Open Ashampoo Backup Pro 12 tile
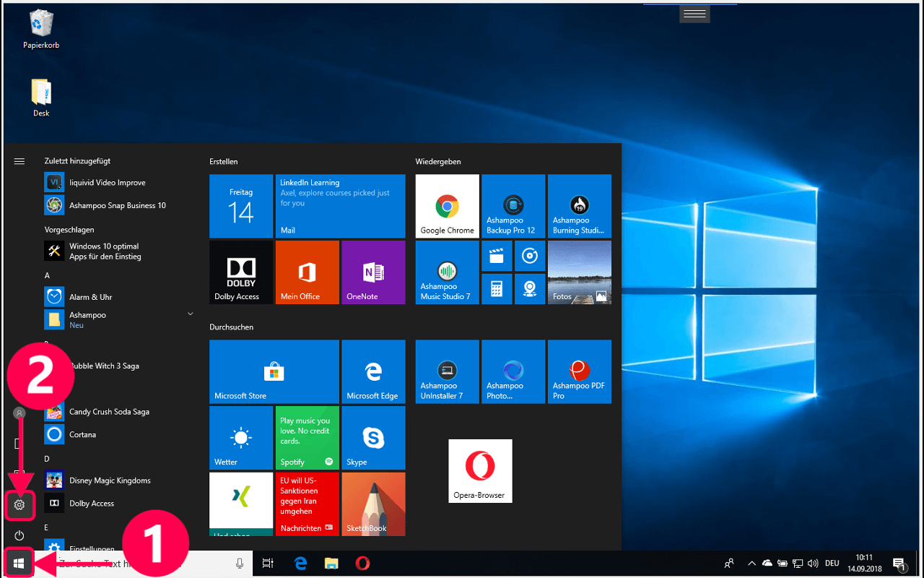 (x=513, y=206)
